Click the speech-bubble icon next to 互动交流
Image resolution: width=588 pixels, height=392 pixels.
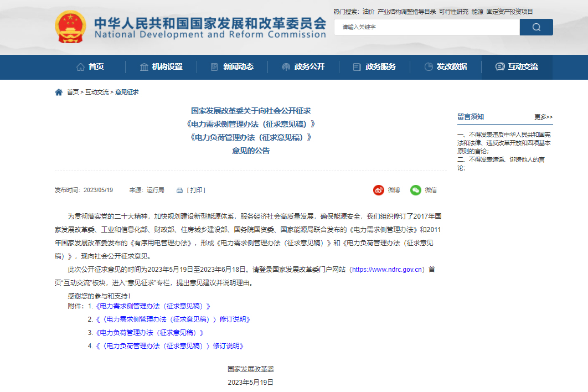[x=500, y=67]
